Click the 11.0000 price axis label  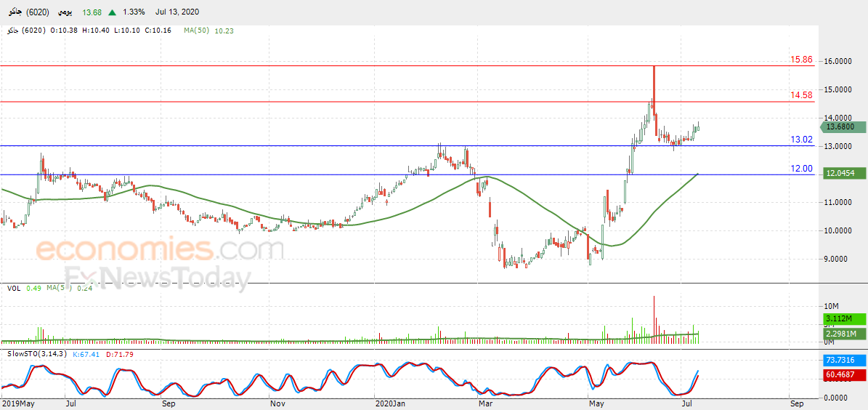pyautogui.click(x=837, y=203)
